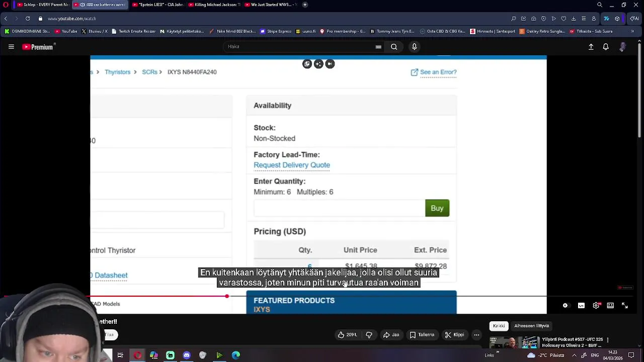Open Discord from the taskbar
644x362 pixels.
pos(187,355)
